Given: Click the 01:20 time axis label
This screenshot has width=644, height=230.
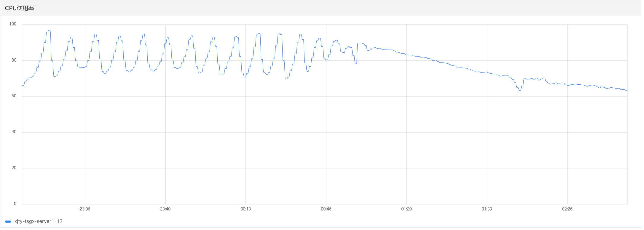Looking at the screenshot, I should click(406, 209).
